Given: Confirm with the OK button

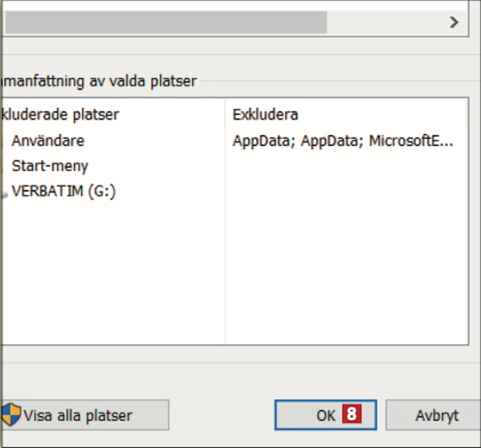Looking at the screenshot, I should (x=326, y=415).
